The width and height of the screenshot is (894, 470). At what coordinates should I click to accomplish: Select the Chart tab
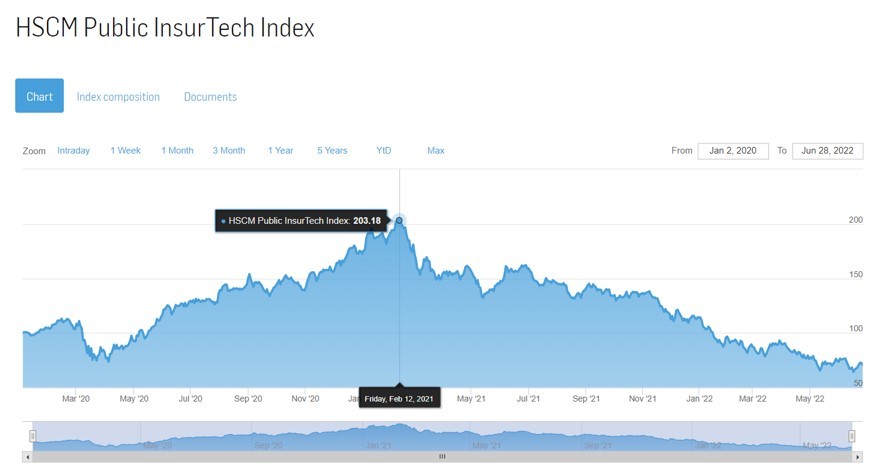[39, 97]
